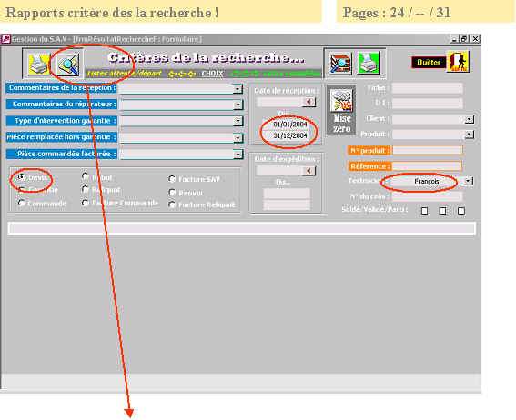Open the Commentaires de la réception dropdown

[238, 89]
